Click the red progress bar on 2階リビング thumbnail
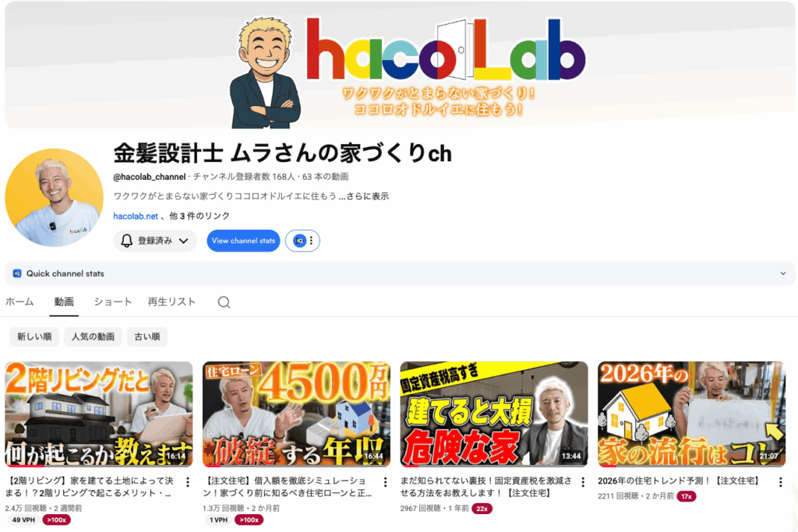This screenshot has height=532, width=798. click(25, 465)
